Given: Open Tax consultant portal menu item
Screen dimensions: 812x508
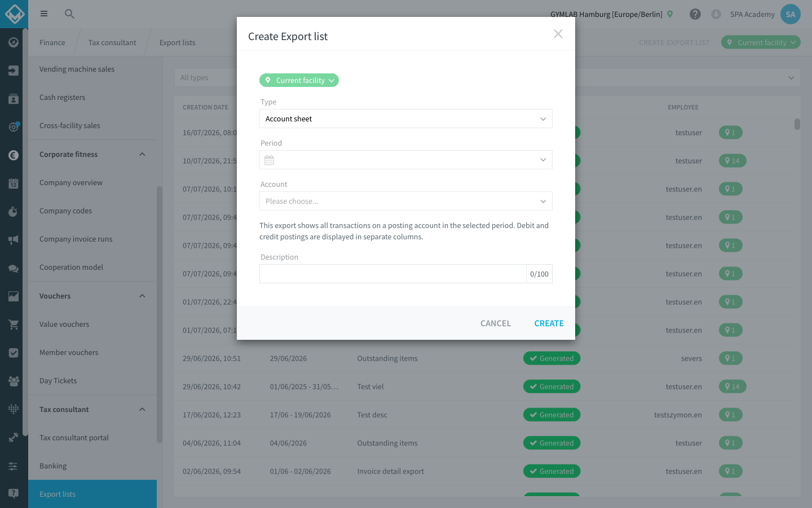Looking at the screenshot, I should tap(92, 437).
